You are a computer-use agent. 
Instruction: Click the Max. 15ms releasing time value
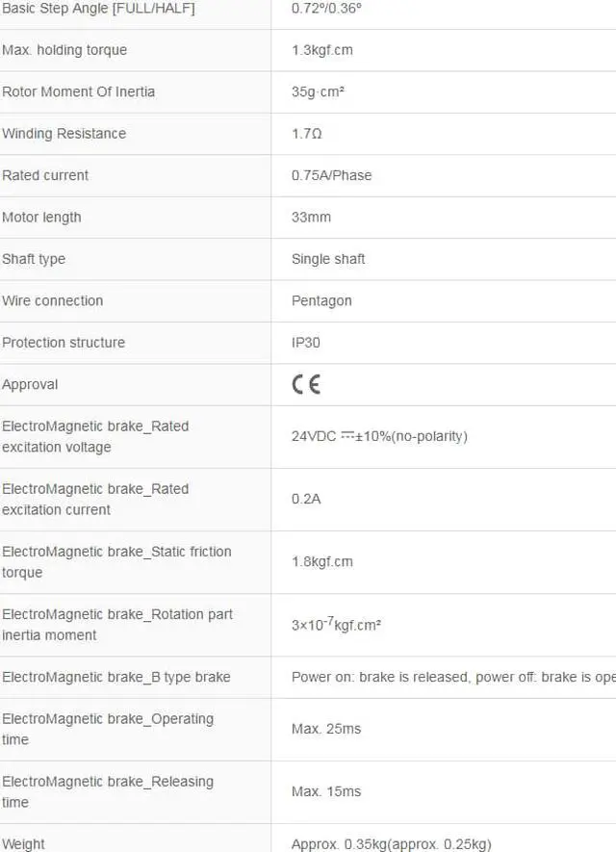(x=326, y=791)
